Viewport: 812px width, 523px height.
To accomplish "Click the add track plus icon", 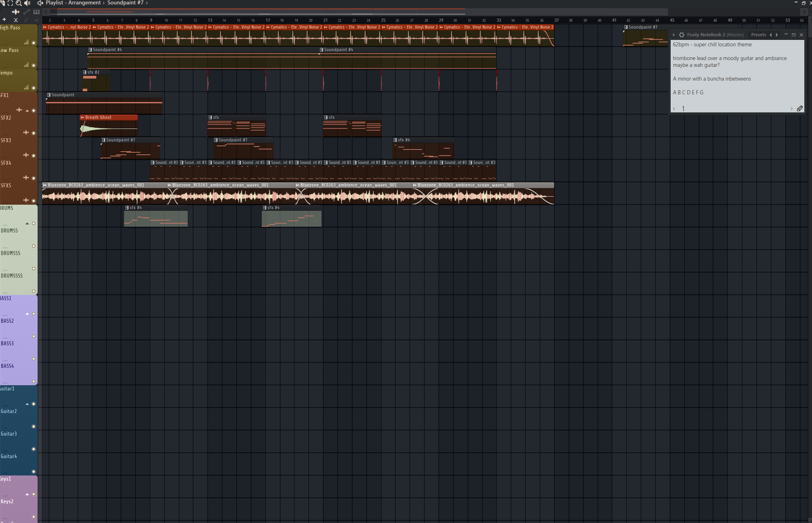I will click(4, 20).
